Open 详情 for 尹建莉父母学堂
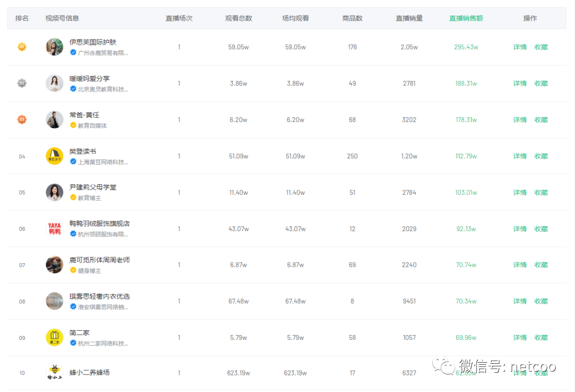Image resolution: width=575 pixels, height=392 pixels. pos(520,192)
